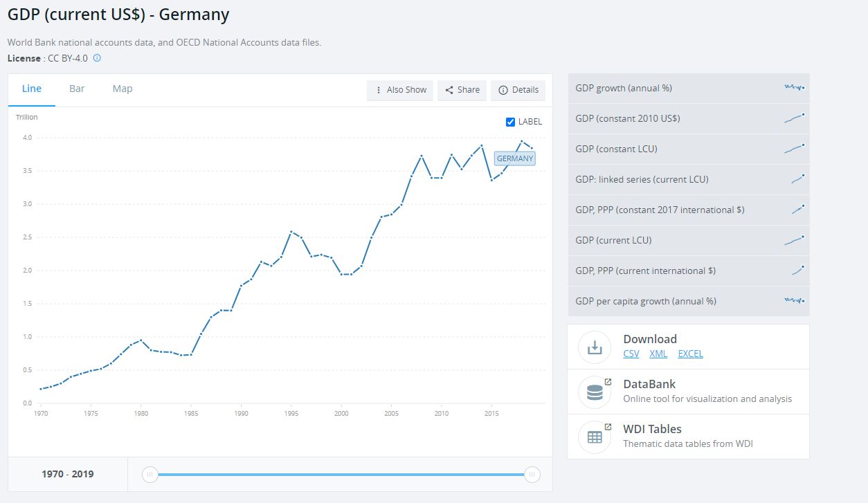Open the Share menu
The height and width of the screenshot is (503, 868).
462,90
